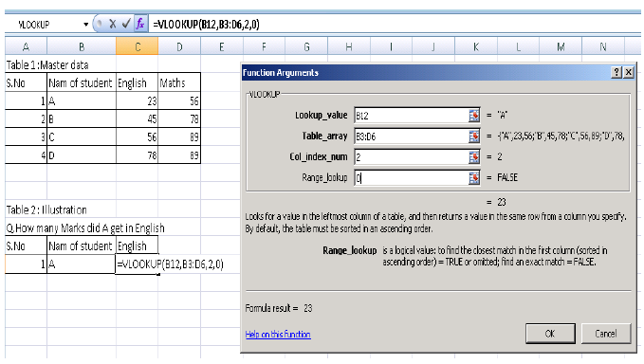Click the Table_array range selector icon

(474, 136)
